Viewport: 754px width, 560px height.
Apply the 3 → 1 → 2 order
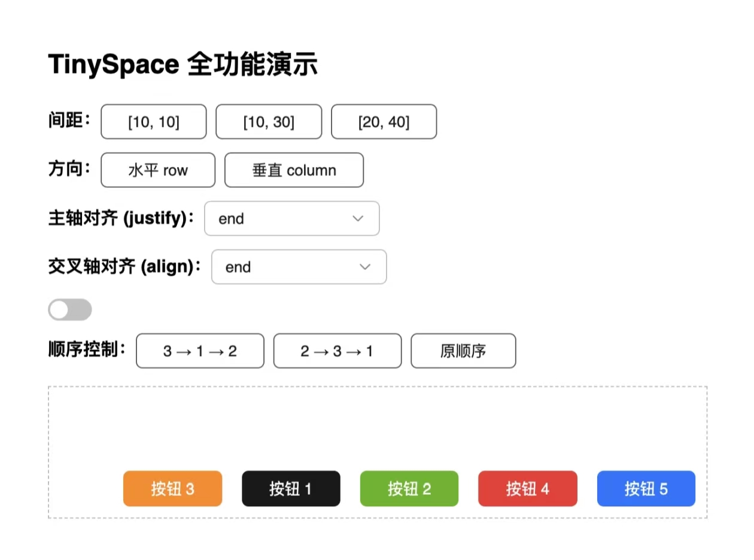pos(200,351)
